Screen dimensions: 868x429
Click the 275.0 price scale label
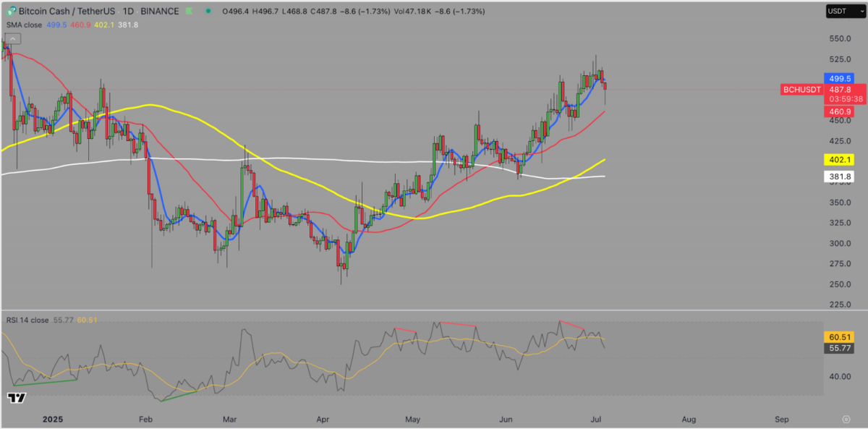pyautogui.click(x=839, y=263)
